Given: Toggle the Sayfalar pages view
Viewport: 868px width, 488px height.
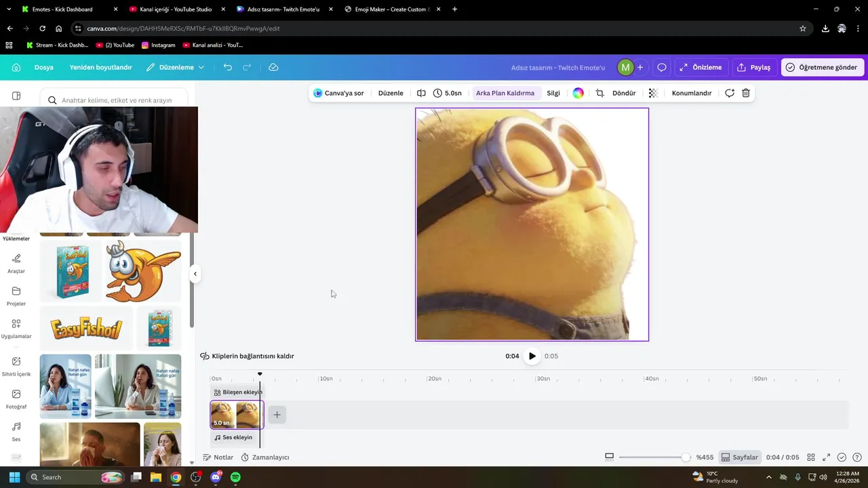Looking at the screenshot, I should (739, 457).
